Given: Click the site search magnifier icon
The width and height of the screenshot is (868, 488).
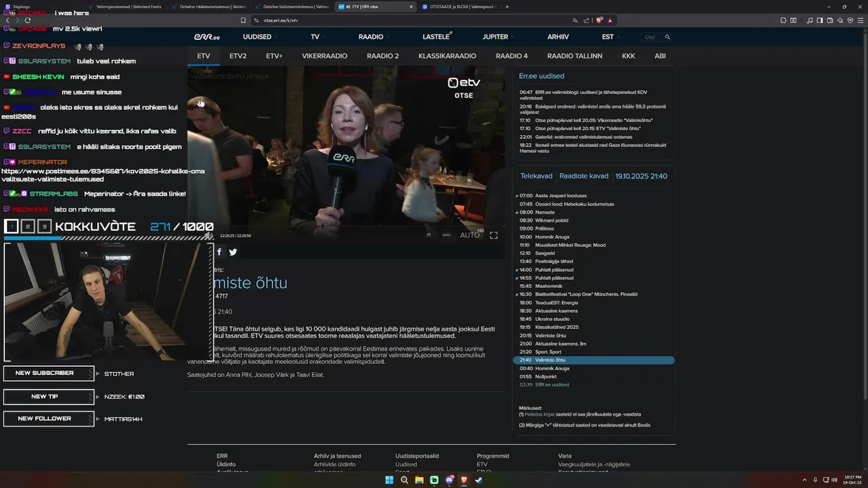Looking at the screenshot, I should coord(667,37).
